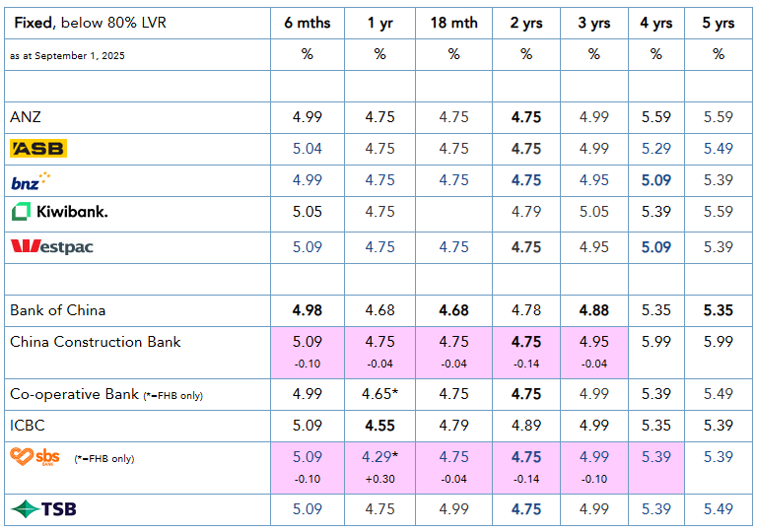Click the ANZ bank name
The image size is (757, 532).
tap(26, 117)
